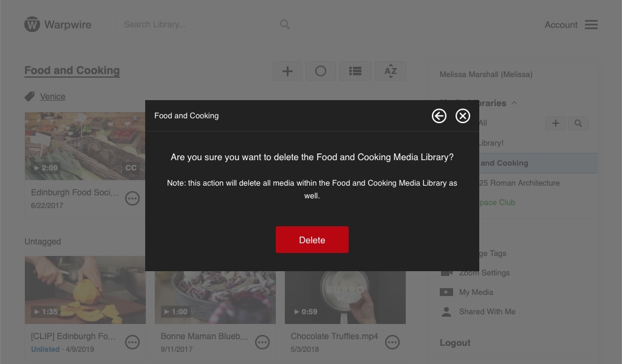This screenshot has height=364, width=622.
Task: Open options menu for Bonne Maman Blueb...
Action: (262, 342)
